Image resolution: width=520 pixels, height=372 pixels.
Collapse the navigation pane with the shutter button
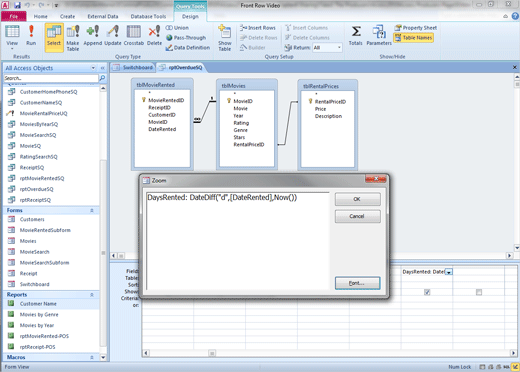[103, 68]
